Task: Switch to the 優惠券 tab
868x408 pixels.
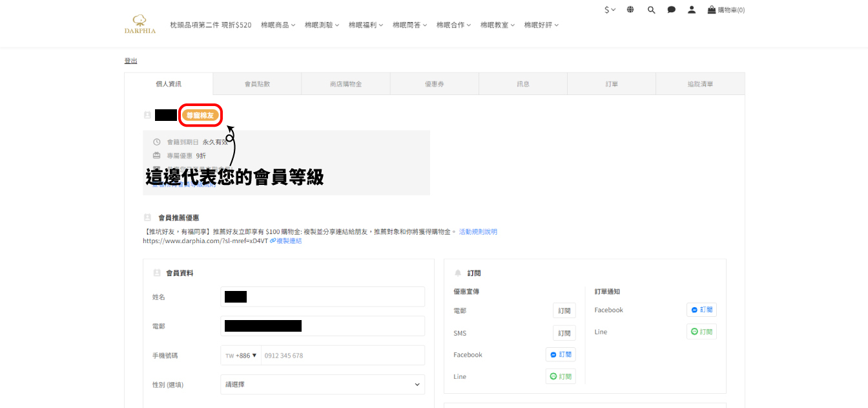Action: pos(434,84)
